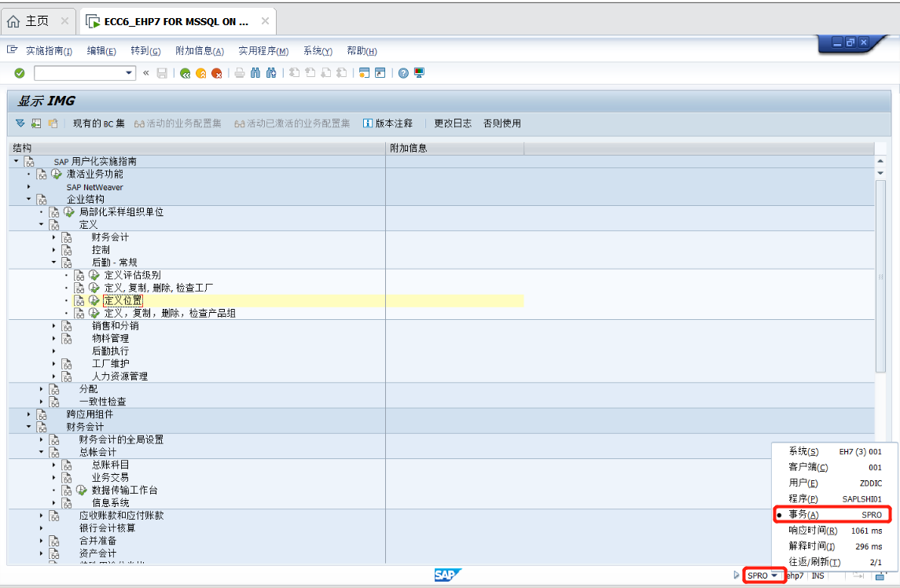Click the document icon beside 定义位置

[x=79, y=300]
